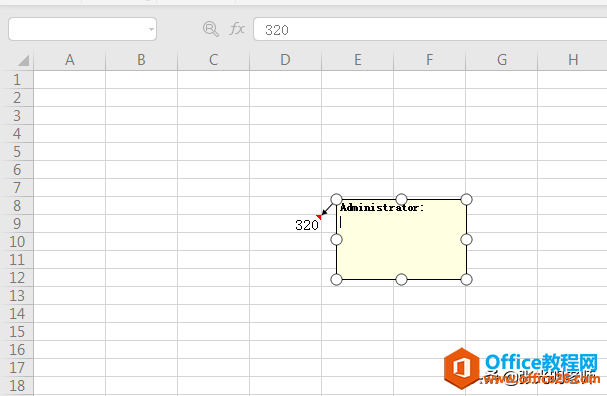
Task: Select column G header
Action: [x=502, y=60]
